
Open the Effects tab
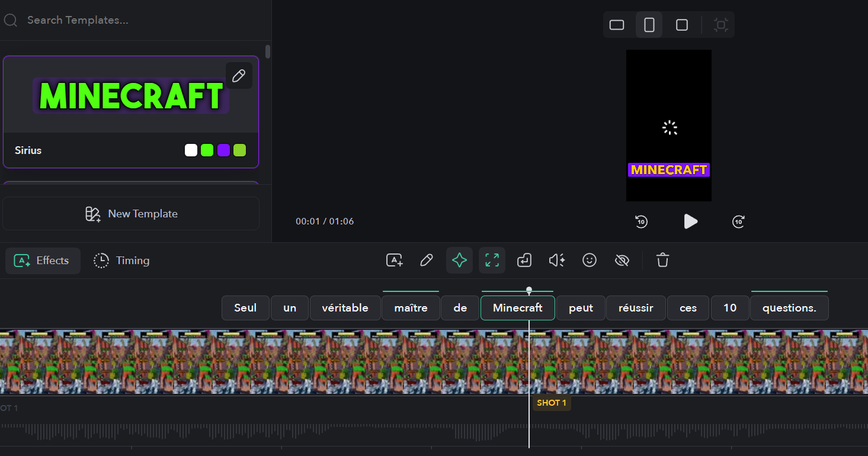pyautogui.click(x=43, y=261)
